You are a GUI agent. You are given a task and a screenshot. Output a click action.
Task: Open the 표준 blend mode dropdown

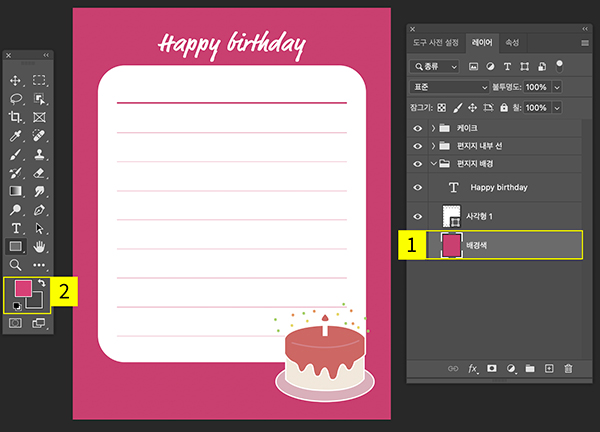tap(449, 87)
